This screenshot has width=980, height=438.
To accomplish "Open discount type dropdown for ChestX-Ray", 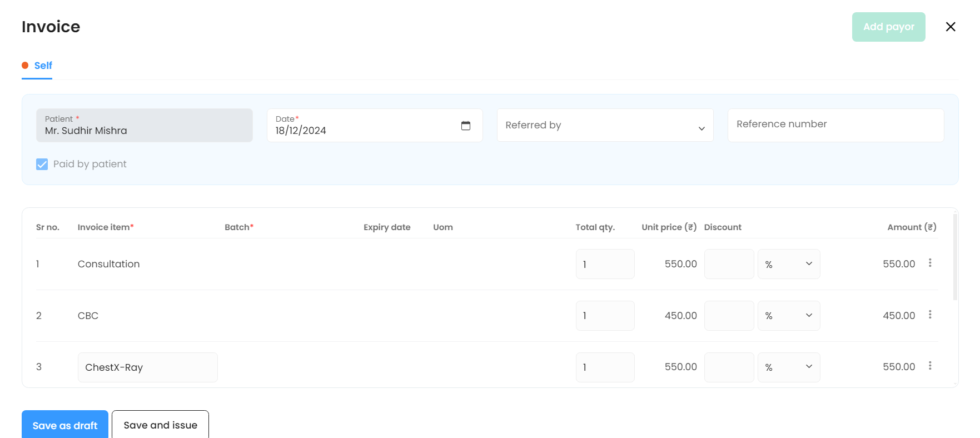I will click(x=789, y=367).
